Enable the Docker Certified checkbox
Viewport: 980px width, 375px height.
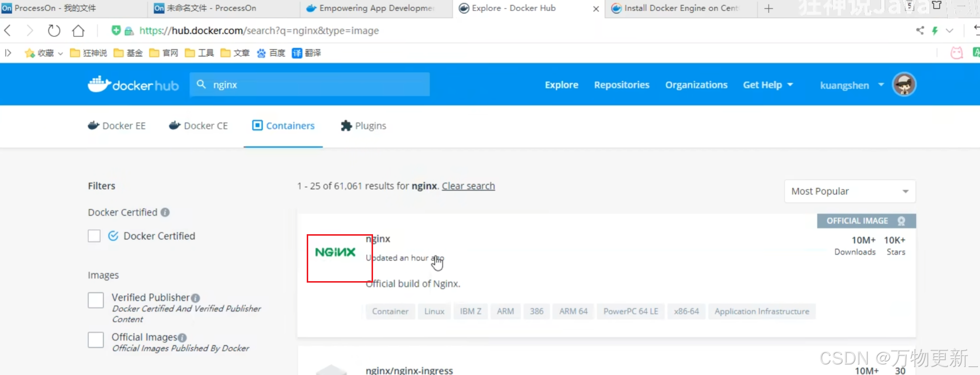click(94, 236)
